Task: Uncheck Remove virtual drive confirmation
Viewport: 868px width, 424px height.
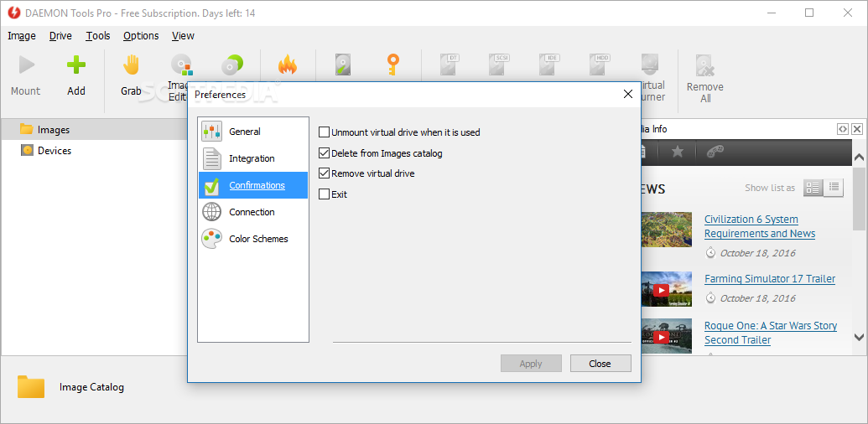Action: [324, 173]
